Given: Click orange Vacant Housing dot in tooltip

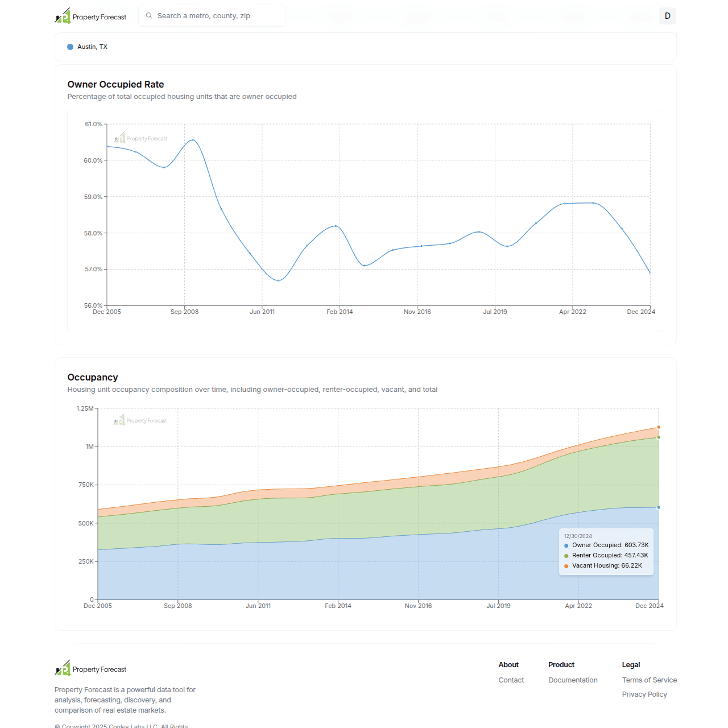Looking at the screenshot, I should point(566,566).
